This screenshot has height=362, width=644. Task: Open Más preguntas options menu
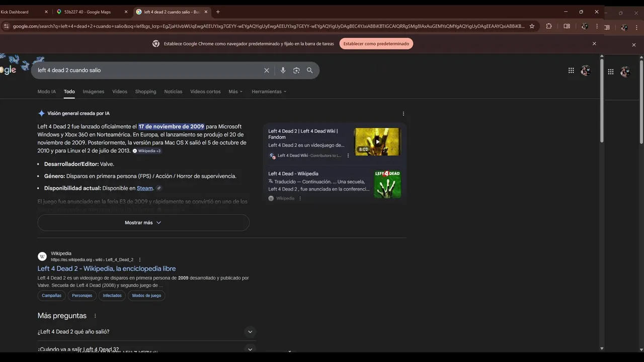[95, 316]
